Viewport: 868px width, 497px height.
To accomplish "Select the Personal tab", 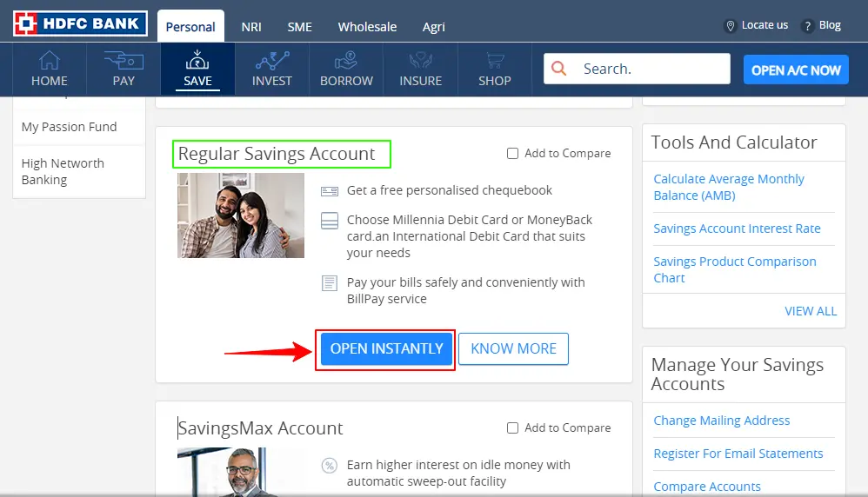I will pyautogui.click(x=190, y=27).
